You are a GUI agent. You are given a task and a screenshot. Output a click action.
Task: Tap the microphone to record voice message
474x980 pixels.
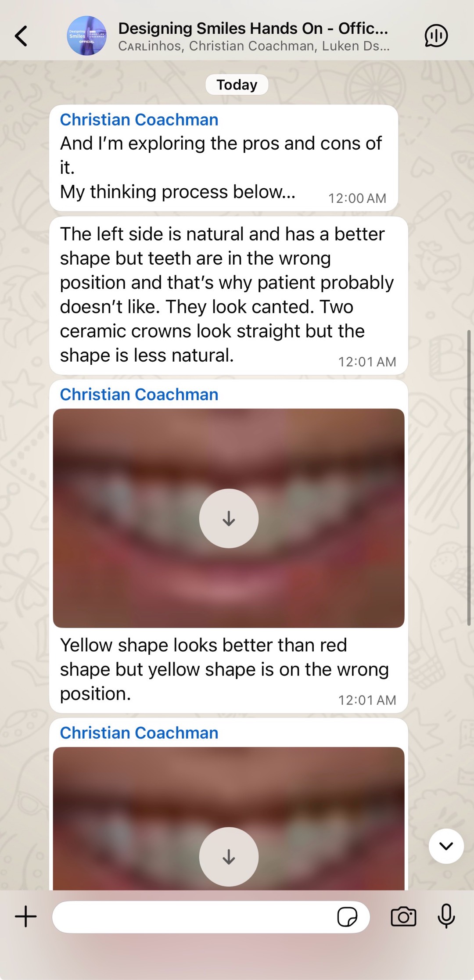(446, 916)
